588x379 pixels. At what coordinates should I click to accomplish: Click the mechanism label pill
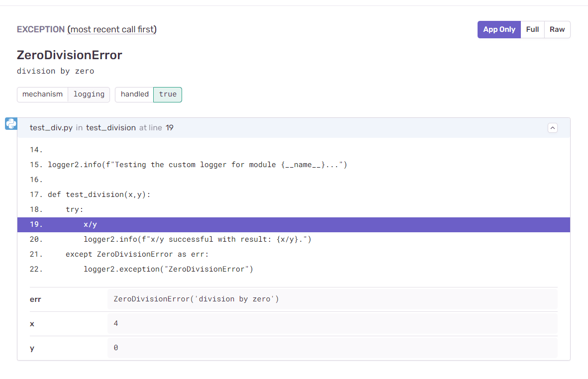click(x=42, y=94)
